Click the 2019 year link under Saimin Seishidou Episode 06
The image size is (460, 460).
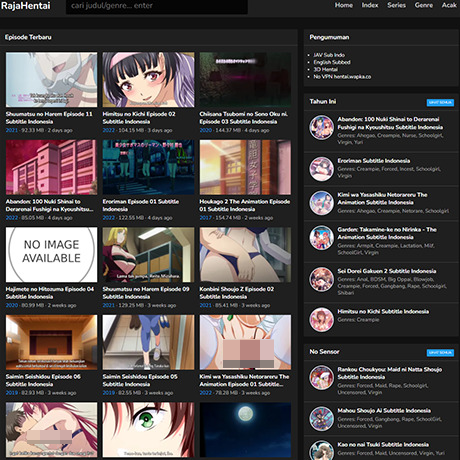tap(12, 393)
